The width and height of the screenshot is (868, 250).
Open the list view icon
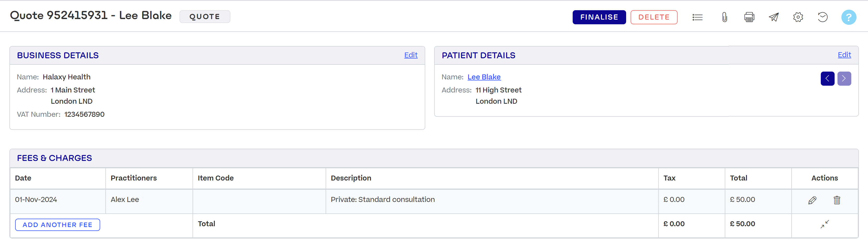click(697, 17)
